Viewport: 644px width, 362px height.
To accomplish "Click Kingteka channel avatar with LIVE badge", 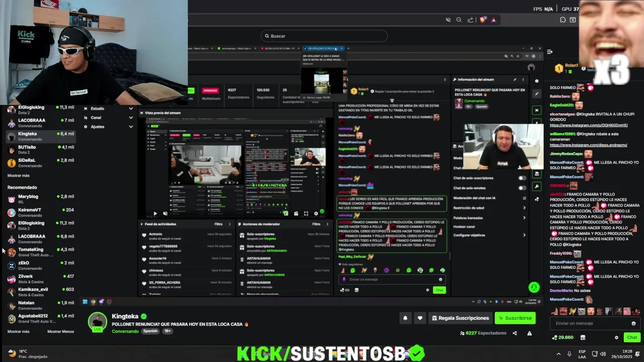I will (98, 322).
